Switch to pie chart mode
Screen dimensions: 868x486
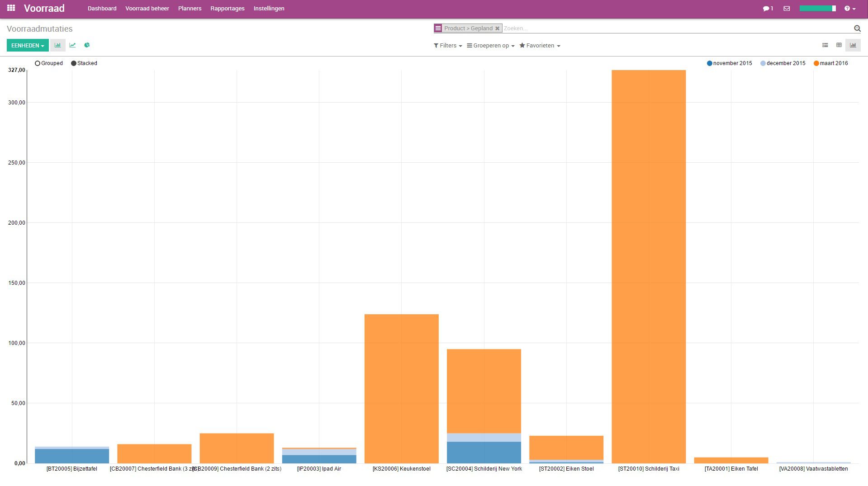coord(87,45)
